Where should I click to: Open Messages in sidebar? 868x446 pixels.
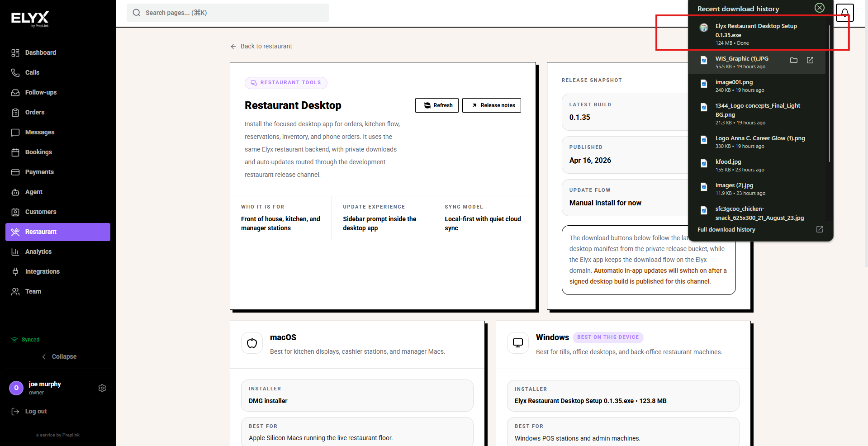click(58, 132)
